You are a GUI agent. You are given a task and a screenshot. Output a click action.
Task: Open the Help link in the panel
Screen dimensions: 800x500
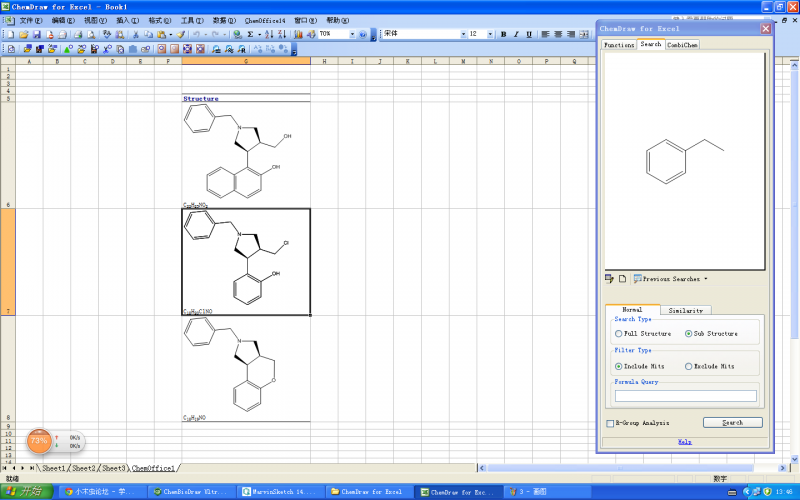[684, 441]
